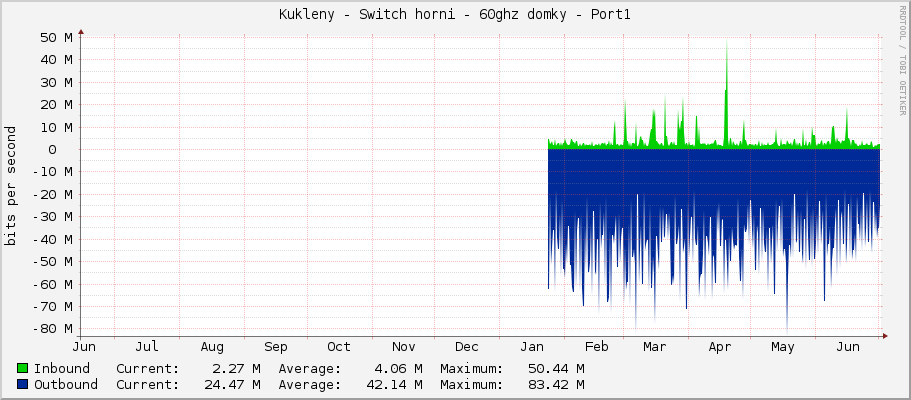Click the graph title "Kukleny - Switch horni - 60ghz domky - Port1"

(x=454, y=15)
